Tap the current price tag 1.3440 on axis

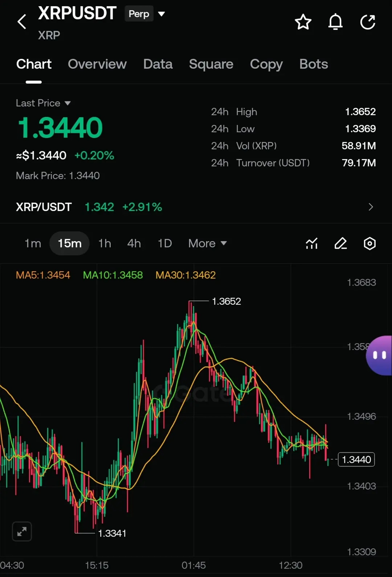(x=356, y=460)
